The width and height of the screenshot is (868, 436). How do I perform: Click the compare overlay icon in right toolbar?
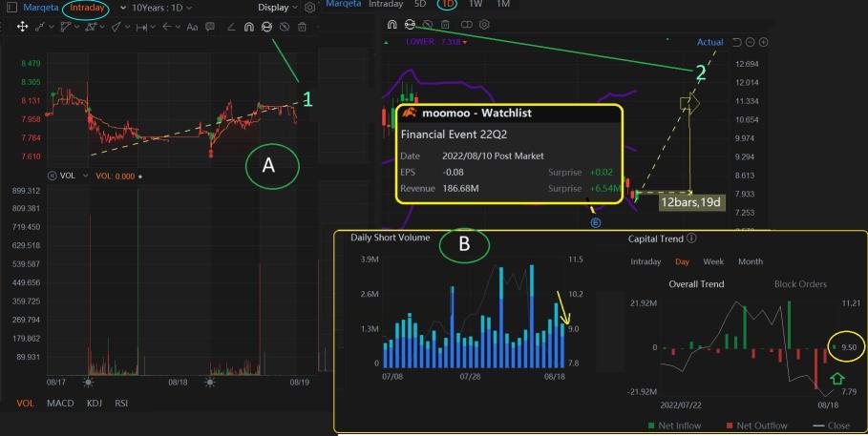click(x=467, y=25)
